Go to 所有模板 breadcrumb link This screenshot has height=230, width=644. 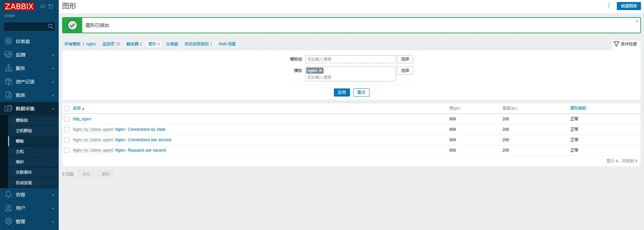[72, 44]
